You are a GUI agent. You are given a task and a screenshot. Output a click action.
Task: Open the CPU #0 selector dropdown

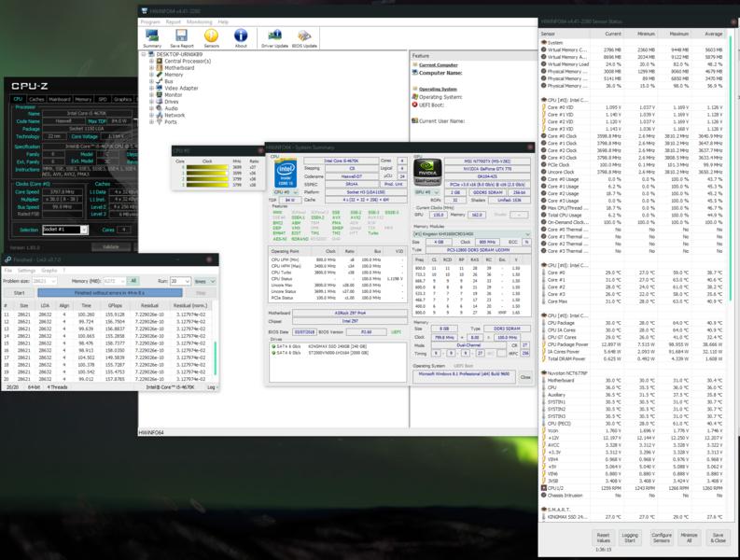(x=286, y=192)
